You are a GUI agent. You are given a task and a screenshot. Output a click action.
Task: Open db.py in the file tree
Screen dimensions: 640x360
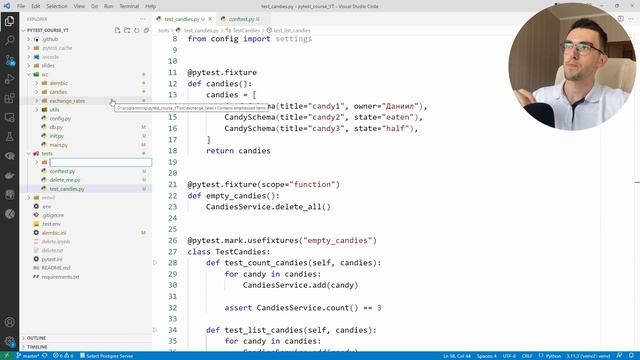[x=56, y=127]
